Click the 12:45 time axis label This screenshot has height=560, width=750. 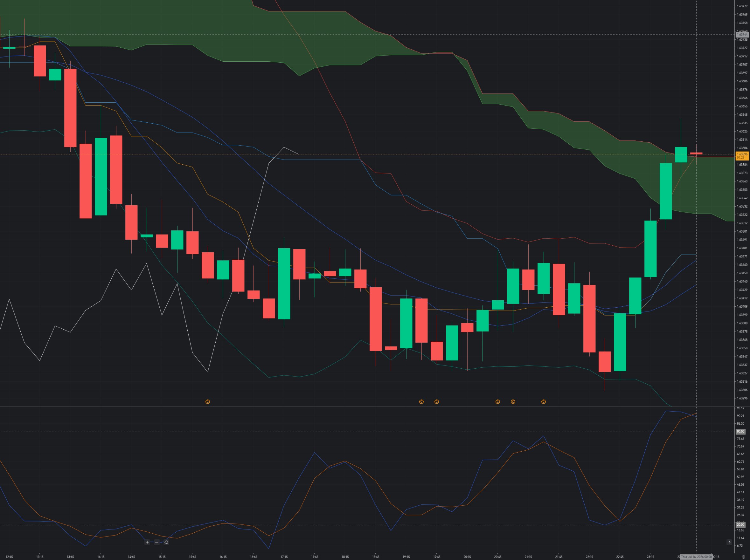click(x=9, y=557)
